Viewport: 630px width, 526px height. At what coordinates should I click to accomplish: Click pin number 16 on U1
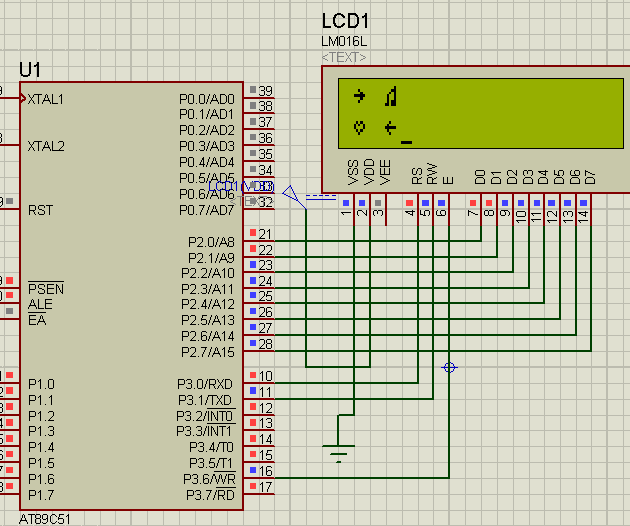pyautogui.click(x=265, y=471)
